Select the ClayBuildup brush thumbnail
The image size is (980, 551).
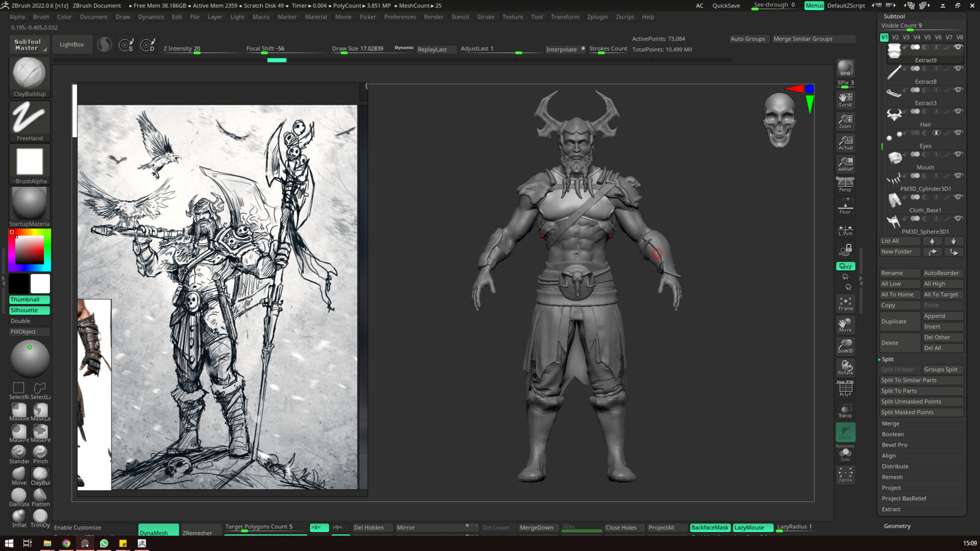pyautogui.click(x=29, y=77)
